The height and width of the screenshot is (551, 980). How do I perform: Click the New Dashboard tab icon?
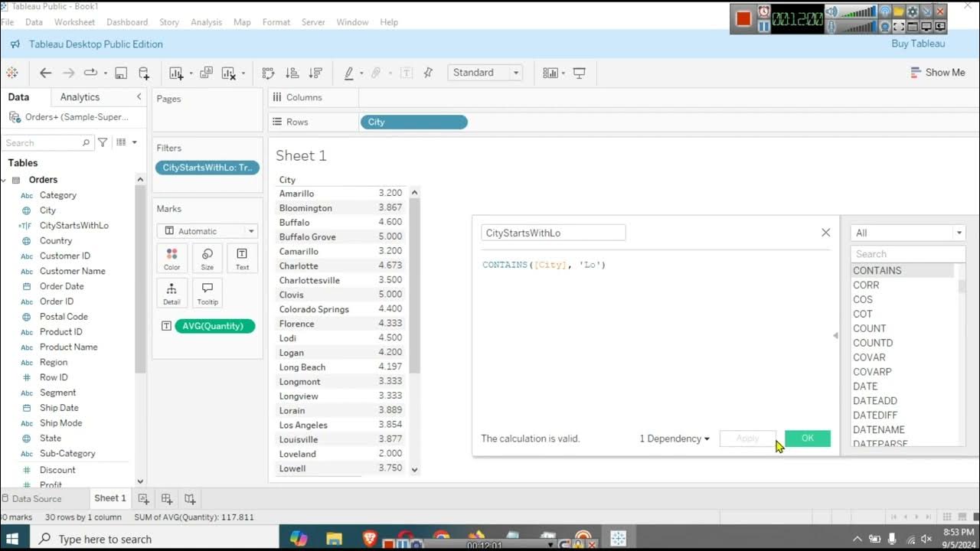point(166,498)
